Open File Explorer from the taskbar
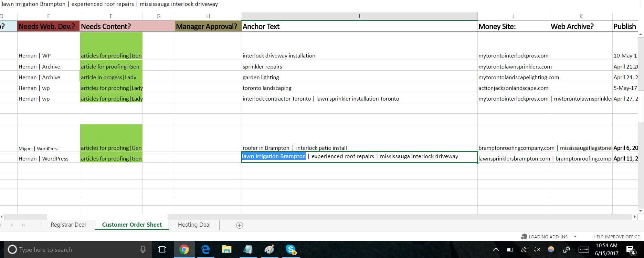The image size is (644, 258). tap(226, 249)
